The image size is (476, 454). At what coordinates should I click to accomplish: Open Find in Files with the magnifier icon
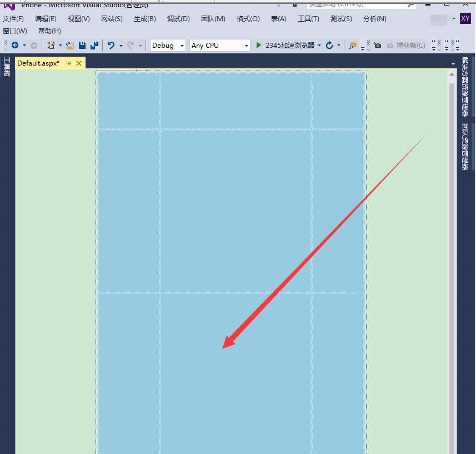point(353,46)
